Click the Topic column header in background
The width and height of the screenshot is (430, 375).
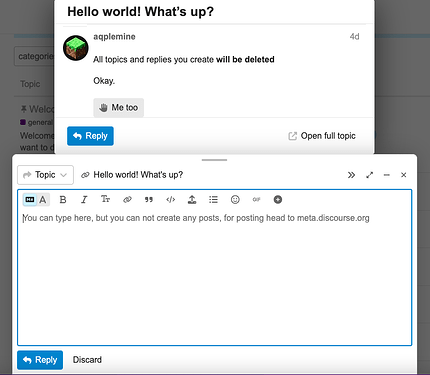[30, 84]
